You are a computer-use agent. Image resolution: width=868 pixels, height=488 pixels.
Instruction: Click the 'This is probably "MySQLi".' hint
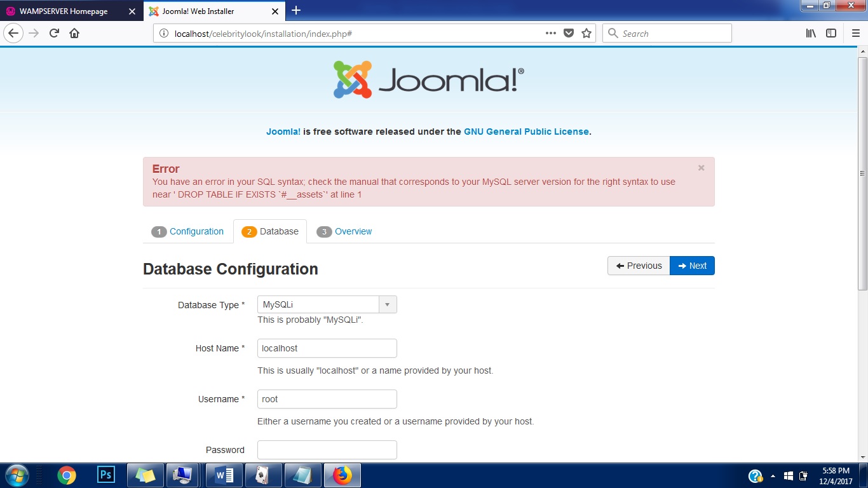310,320
